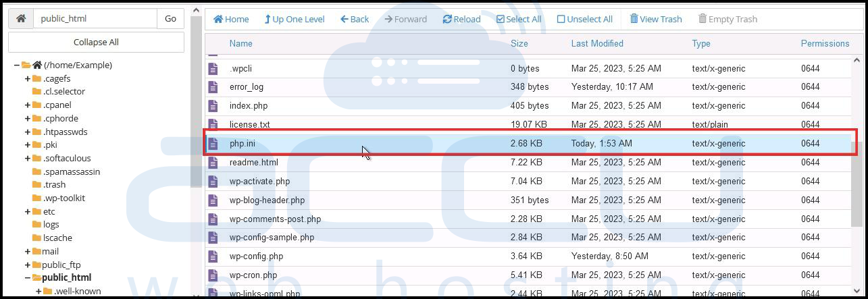Click the file icon for index.php
868x299 pixels.
tap(213, 106)
